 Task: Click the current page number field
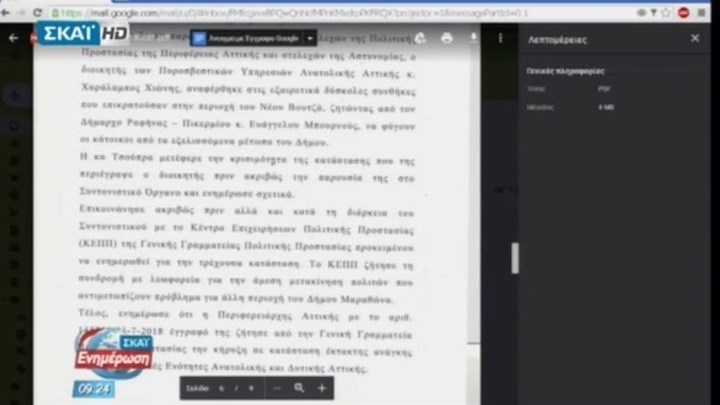pos(221,388)
